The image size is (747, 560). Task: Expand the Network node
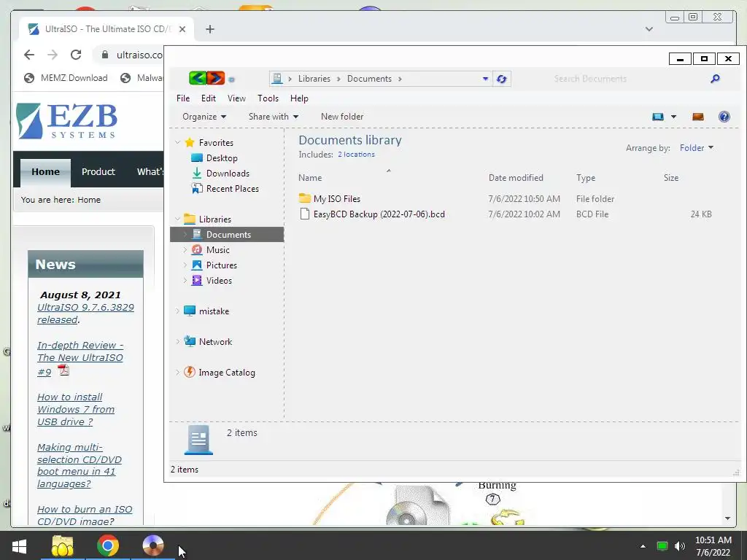178,341
